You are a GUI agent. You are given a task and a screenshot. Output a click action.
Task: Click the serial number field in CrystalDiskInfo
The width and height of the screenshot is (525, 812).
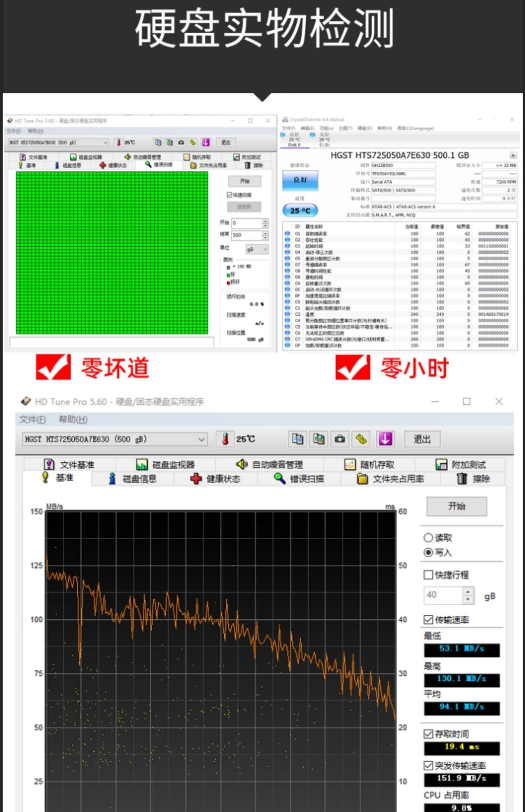click(x=403, y=174)
